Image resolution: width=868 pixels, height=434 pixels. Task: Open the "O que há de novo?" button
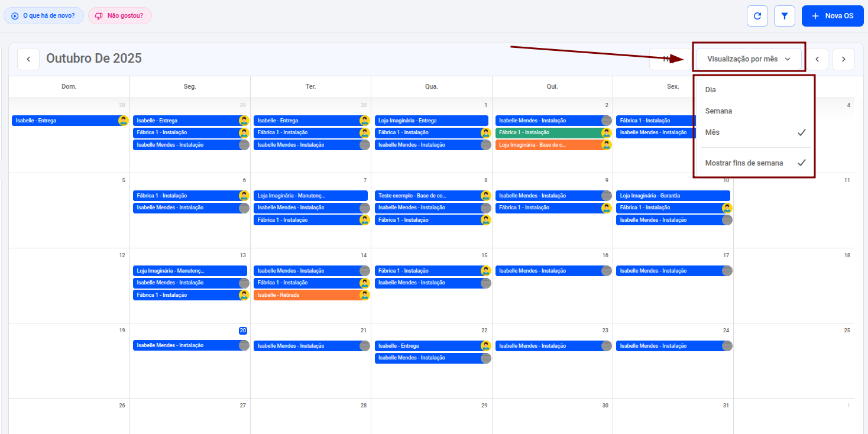(x=44, y=16)
